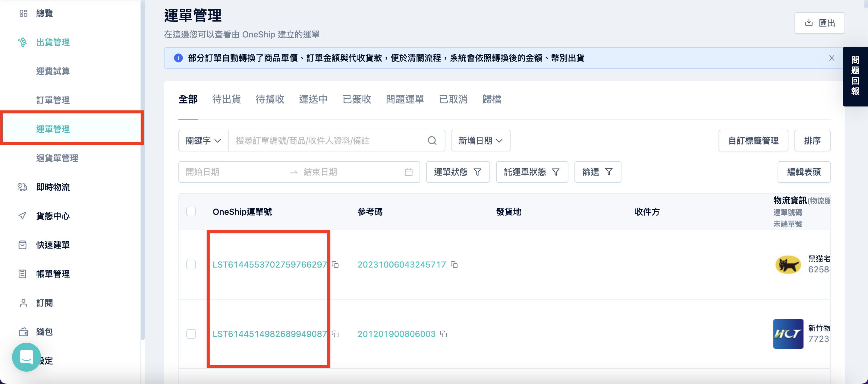
Task: Copy reference code 20231006043245717
Action: (454, 265)
